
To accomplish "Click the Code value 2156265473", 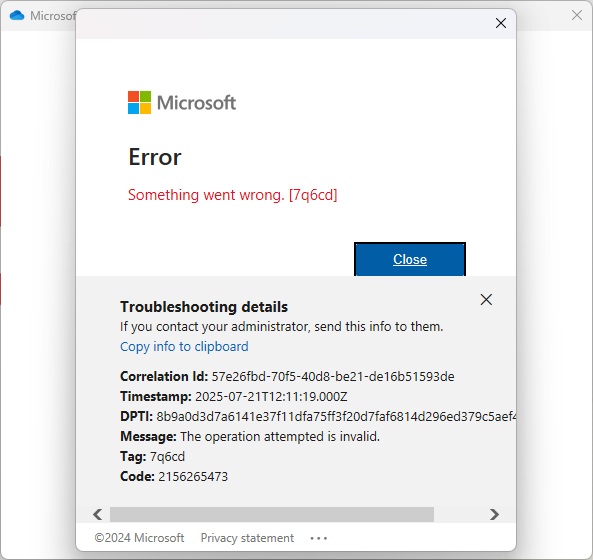I will [x=193, y=476].
